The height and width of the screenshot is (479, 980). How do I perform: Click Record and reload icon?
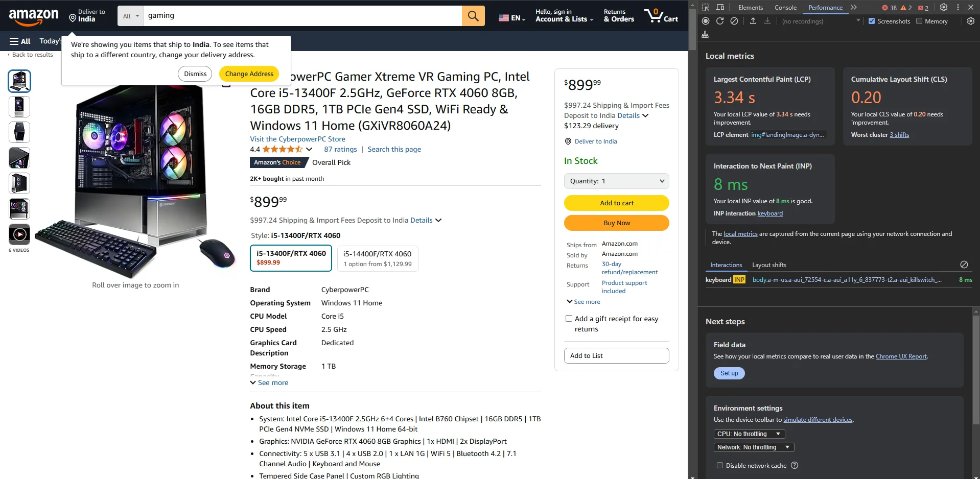720,21
